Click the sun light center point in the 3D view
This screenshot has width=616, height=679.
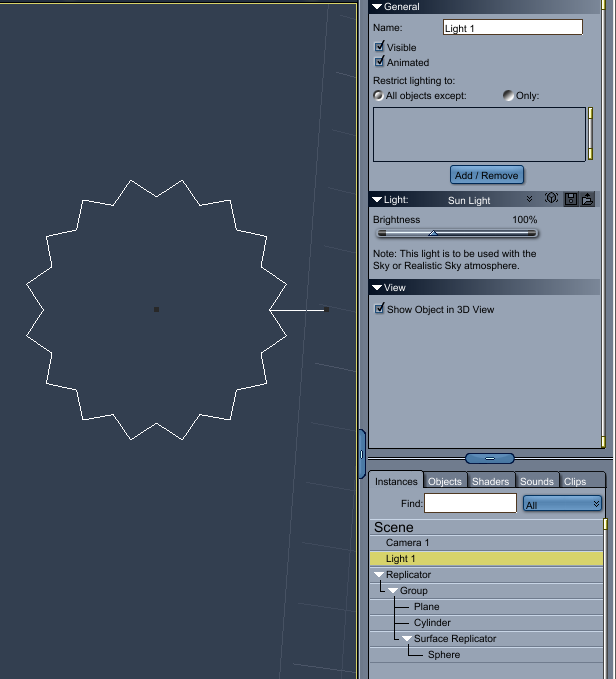(x=156, y=310)
